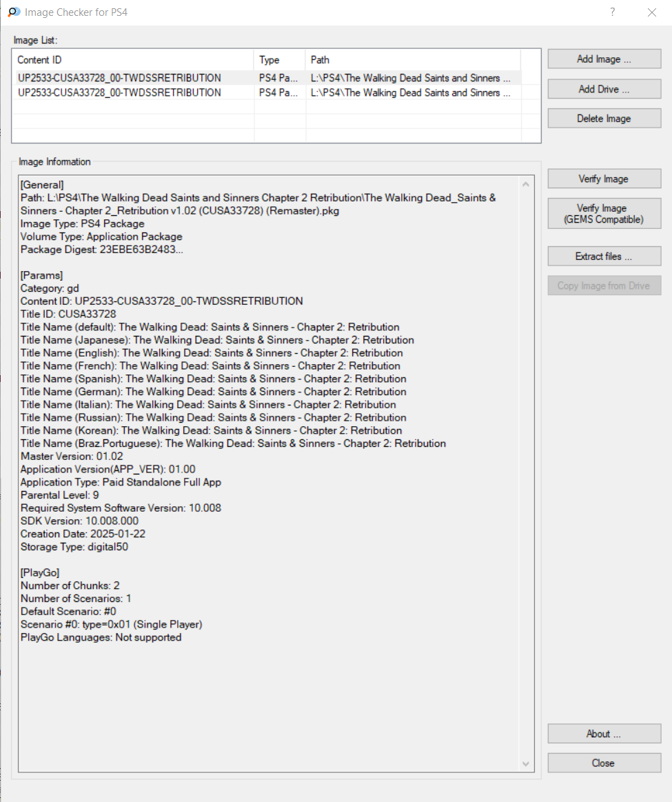672x802 pixels.
Task: Click the Title Name (Braz.Portuguese) line
Action: pyautogui.click(x=233, y=443)
